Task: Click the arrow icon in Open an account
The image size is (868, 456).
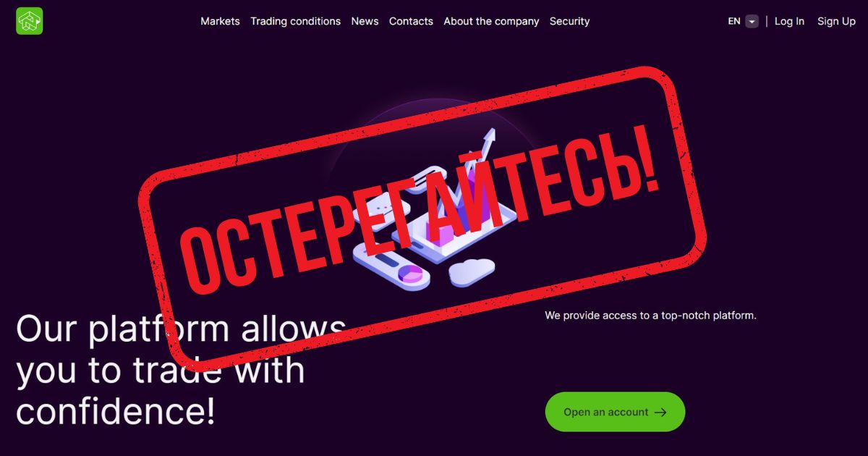Action: point(660,413)
